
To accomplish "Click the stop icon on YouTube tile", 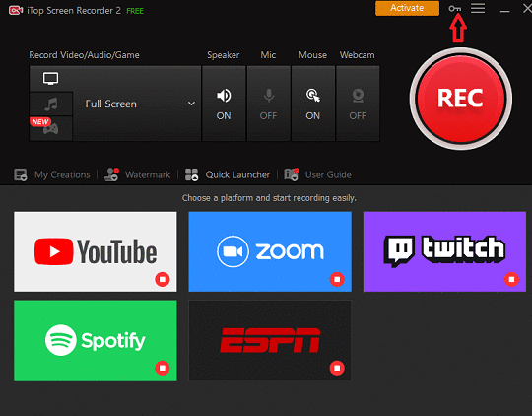I will (163, 279).
